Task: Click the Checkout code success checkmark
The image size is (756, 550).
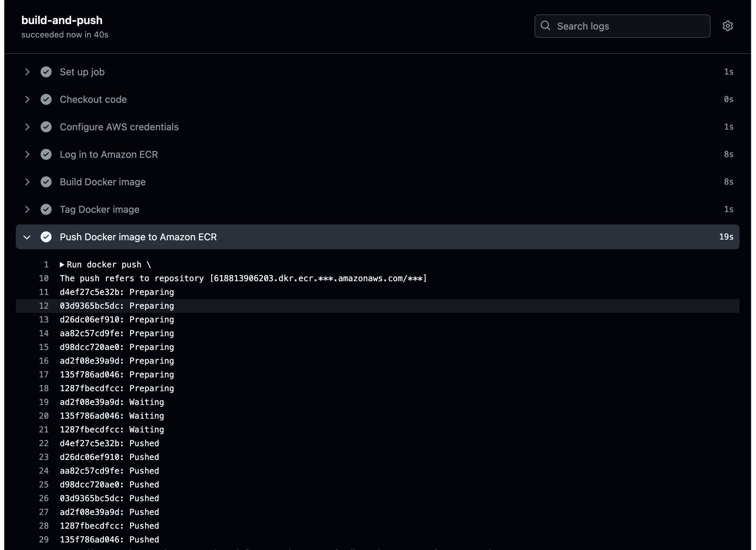Action: pos(46,99)
